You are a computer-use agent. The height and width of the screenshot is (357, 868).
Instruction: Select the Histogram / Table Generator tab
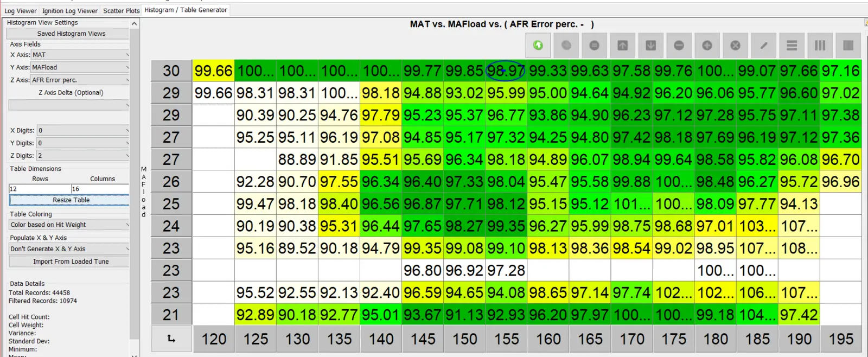(x=186, y=10)
